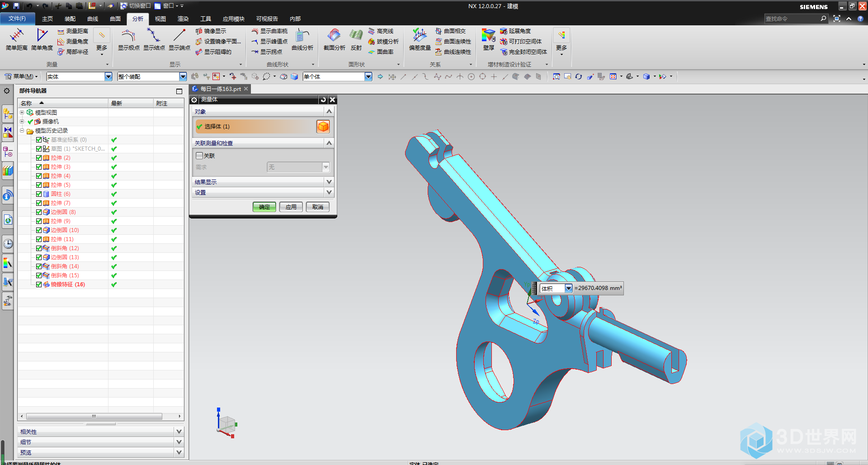This screenshot has width=868, height=465.
Task: Click the select body cube icon in dialog
Action: (x=323, y=127)
